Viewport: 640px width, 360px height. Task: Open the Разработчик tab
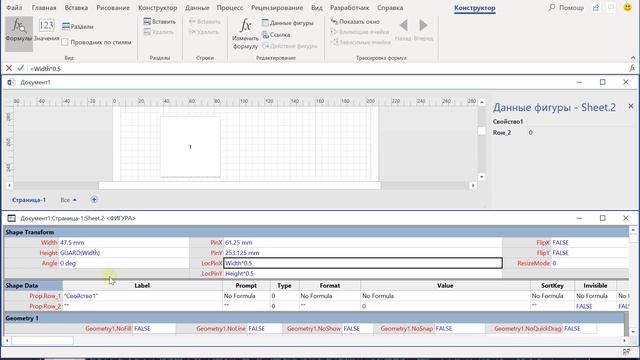[349, 8]
